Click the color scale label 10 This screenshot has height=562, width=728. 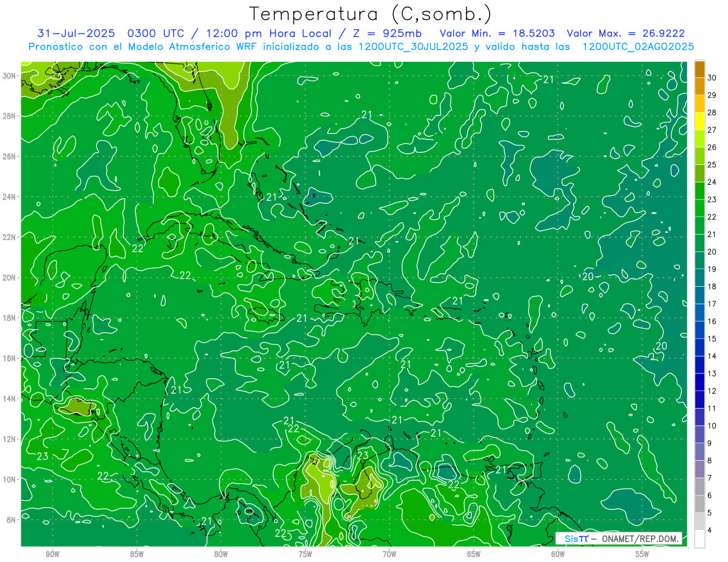point(712,426)
